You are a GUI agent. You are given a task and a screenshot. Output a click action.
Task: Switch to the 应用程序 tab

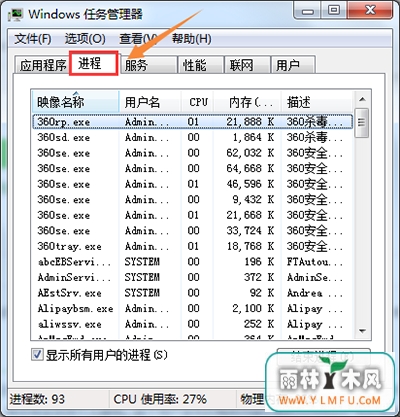[x=42, y=65]
